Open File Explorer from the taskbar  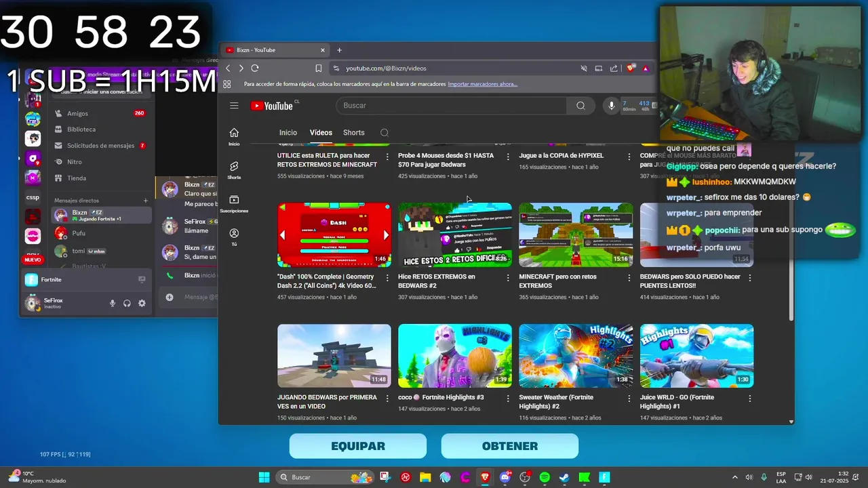425,477
